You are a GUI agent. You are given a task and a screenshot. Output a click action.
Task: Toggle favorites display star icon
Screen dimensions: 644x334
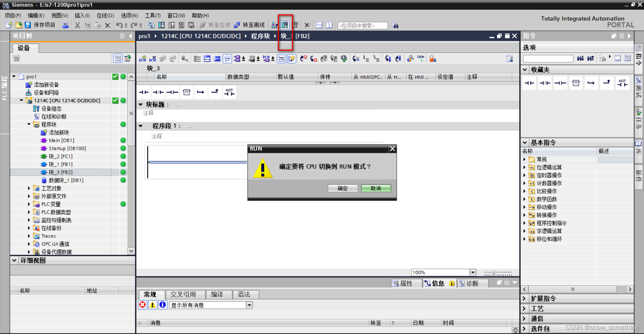click(x=291, y=59)
